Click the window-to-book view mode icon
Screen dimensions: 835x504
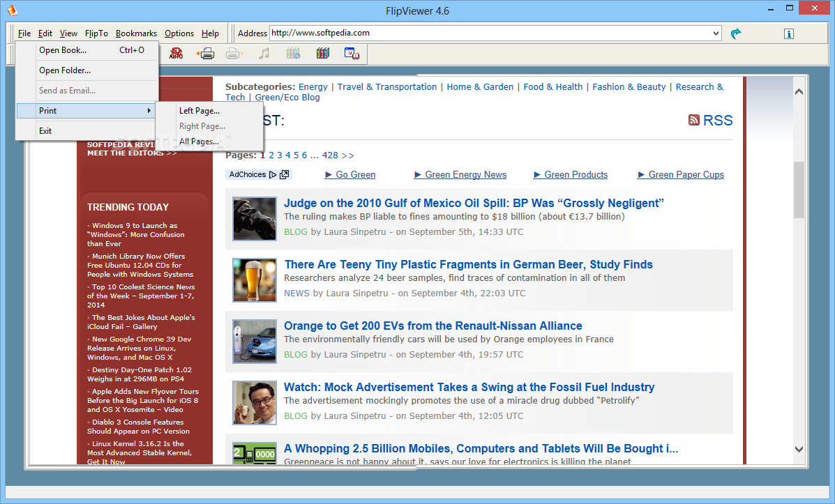tap(352, 53)
